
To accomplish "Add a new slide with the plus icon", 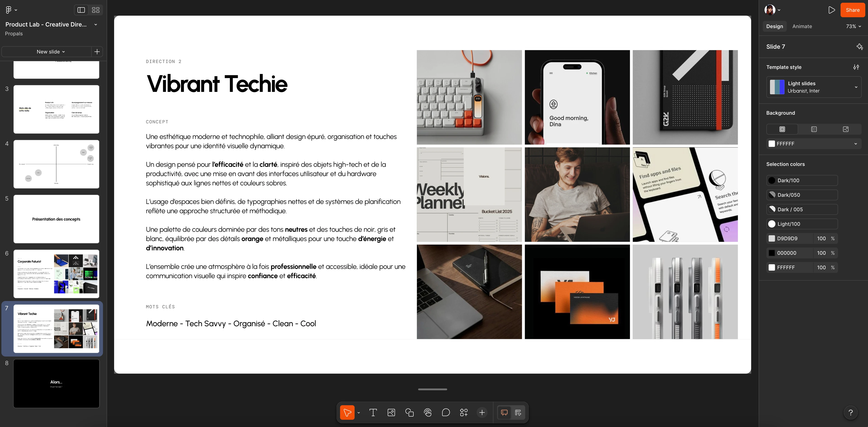I will [x=97, y=51].
